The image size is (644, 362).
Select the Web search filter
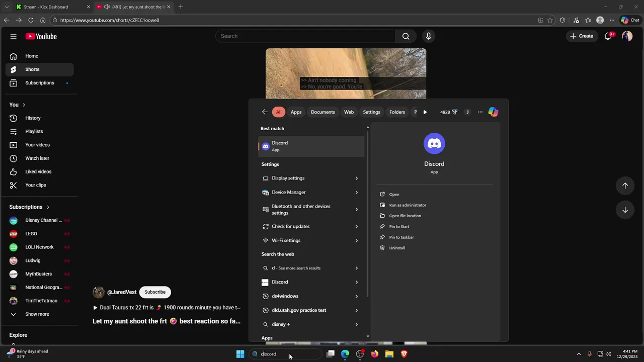[x=349, y=112]
